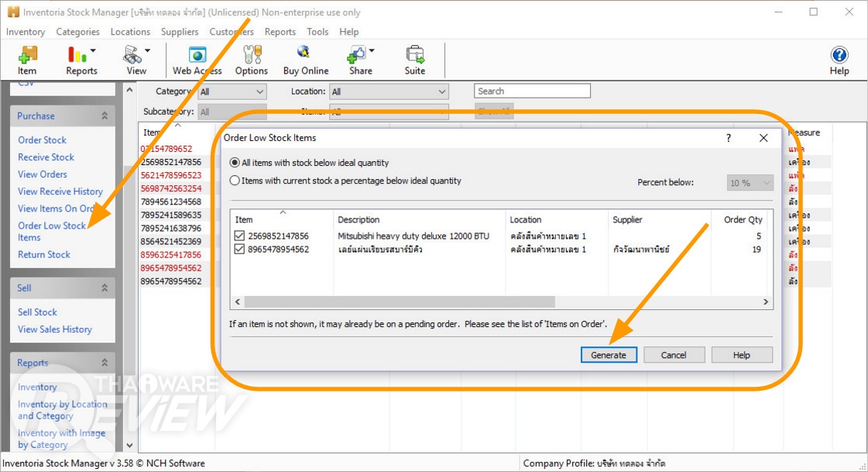Open the Suppliers menu
Viewport: 868px width, 472px height.
click(180, 32)
